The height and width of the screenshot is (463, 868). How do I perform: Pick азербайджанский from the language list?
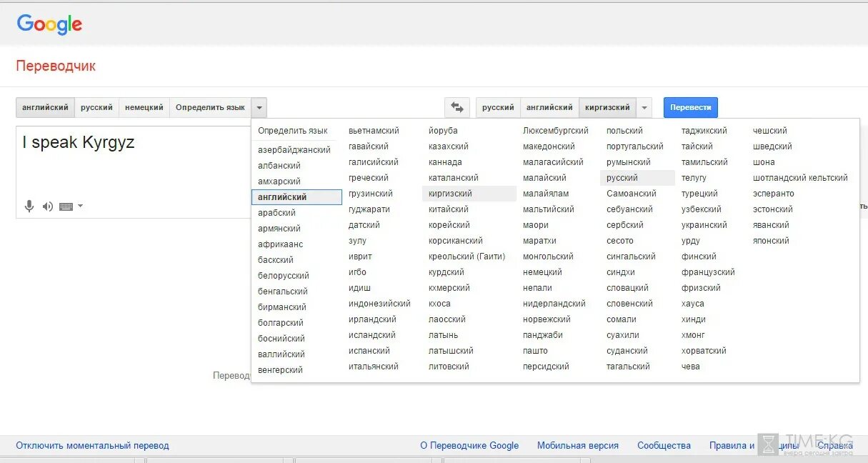[x=294, y=150]
